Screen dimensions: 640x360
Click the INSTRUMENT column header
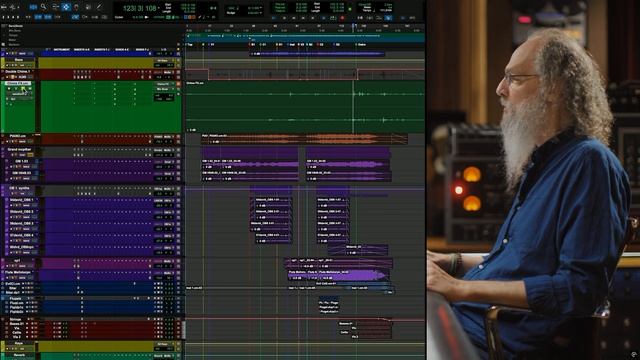click(62, 49)
